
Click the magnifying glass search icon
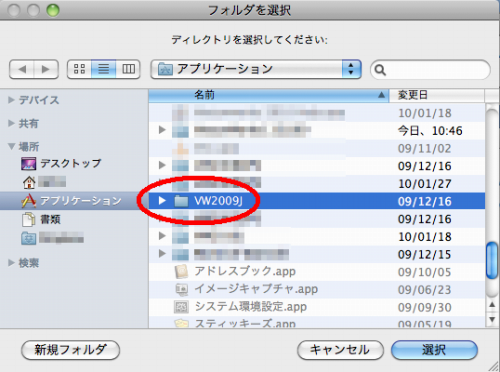[x=380, y=70]
